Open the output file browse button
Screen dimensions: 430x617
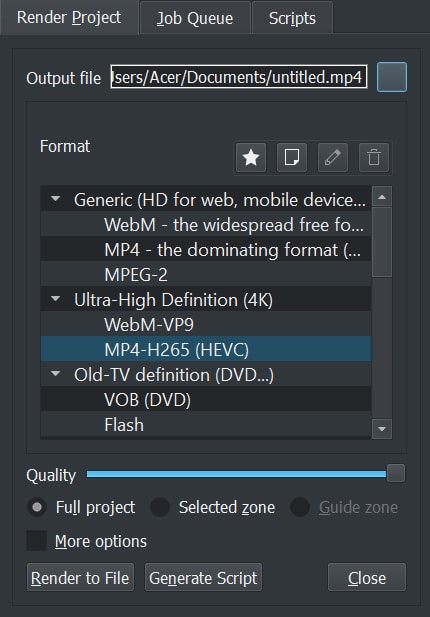point(392,77)
